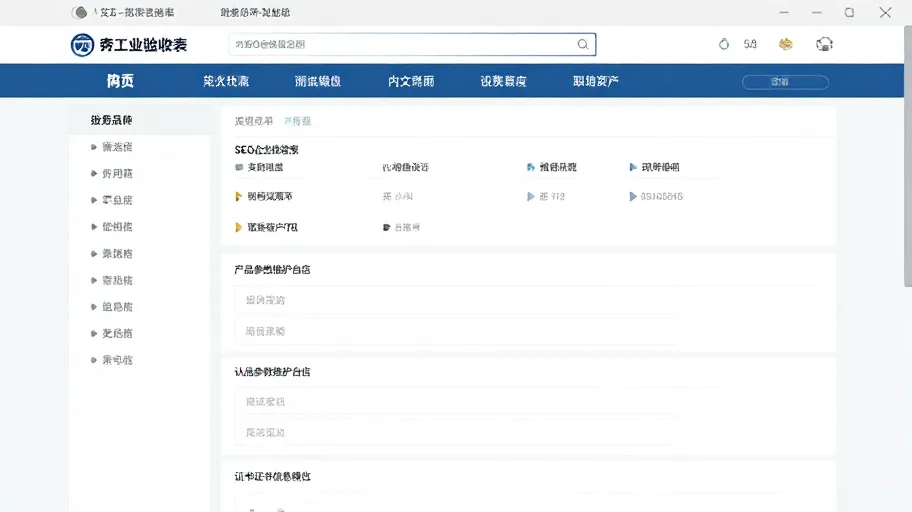This screenshot has width=912, height=512.
Task: Click the 5/8 counter in the header
Action: 750,44
